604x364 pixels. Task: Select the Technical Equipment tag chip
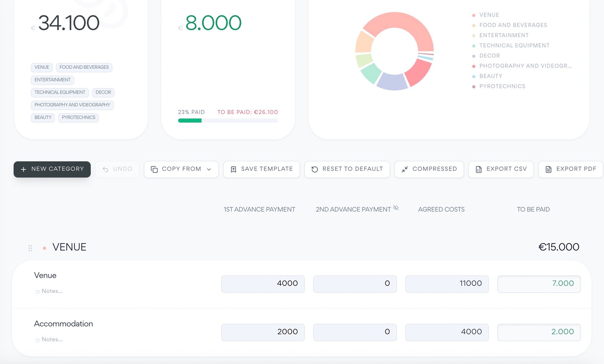60,92
